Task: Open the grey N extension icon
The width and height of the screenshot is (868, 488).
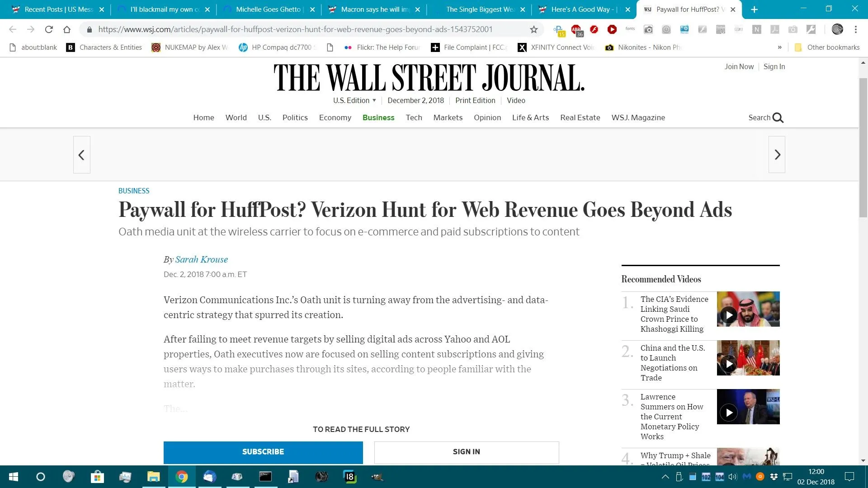Action: pyautogui.click(x=756, y=29)
